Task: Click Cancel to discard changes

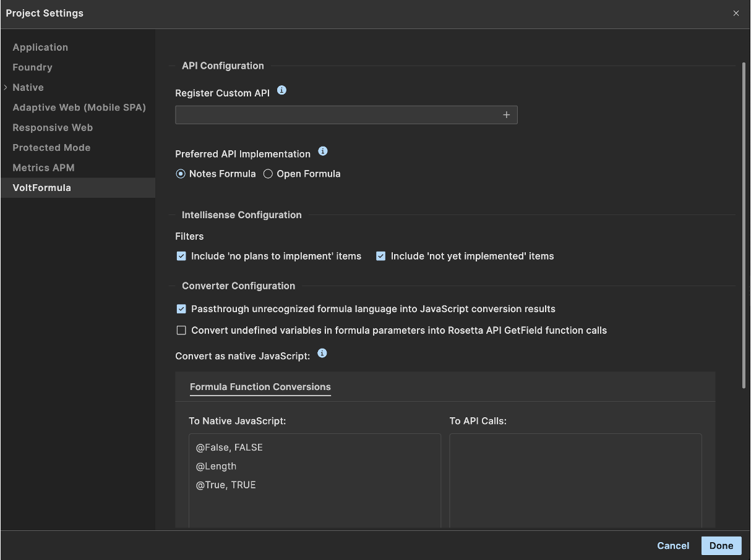Action: tap(673, 546)
